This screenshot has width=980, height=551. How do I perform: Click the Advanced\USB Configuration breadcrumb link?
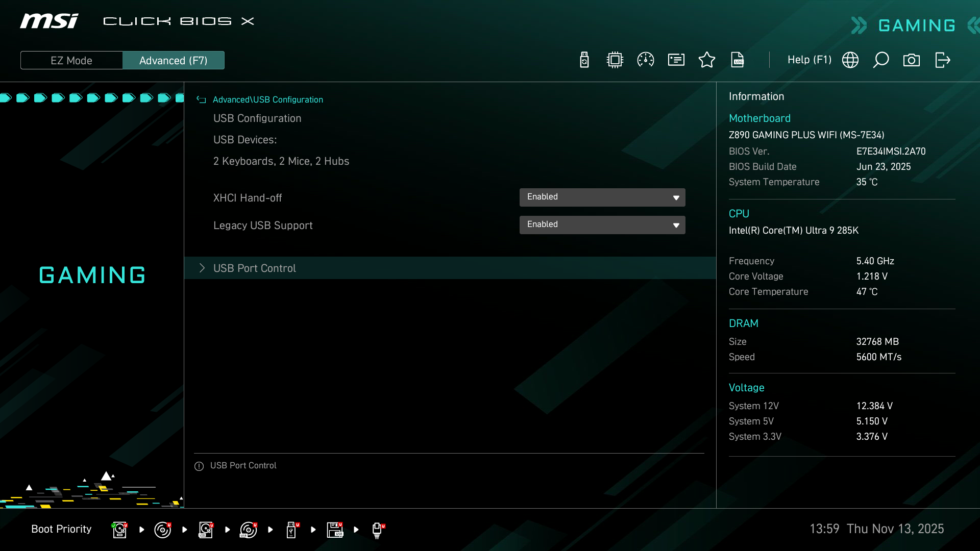267,100
